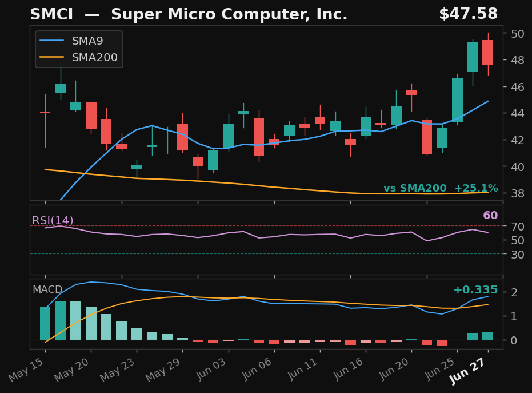The image size is (532, 393).
Task: Click the 48 price axis tick label
Action: point(517,60)
